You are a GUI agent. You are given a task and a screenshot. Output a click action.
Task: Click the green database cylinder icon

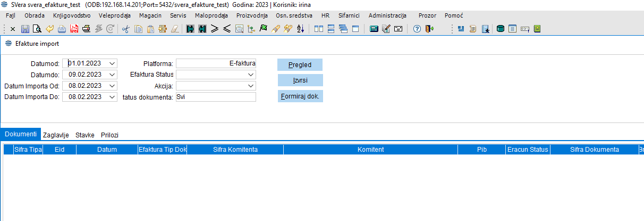[x=500, y=29]
